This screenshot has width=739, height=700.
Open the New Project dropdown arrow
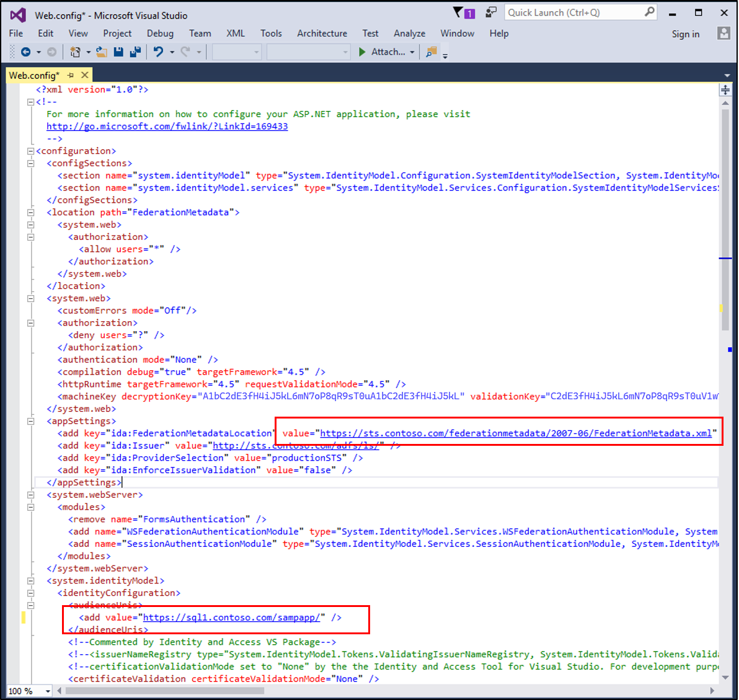(x=88, y=52)
